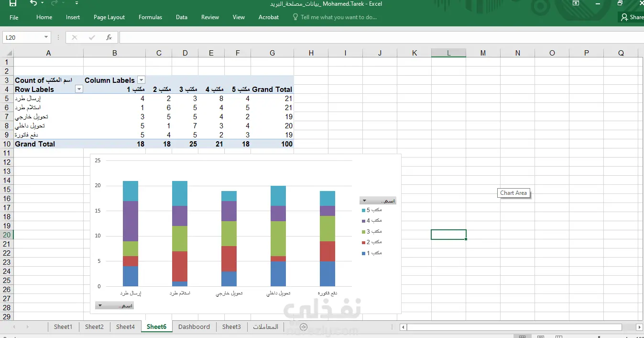Click the Save icon in title bar
Viewport: 644px width, 338px height.
point(13,3)
